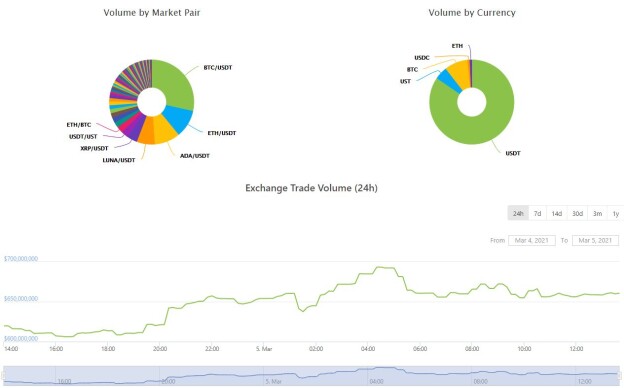Click the 20:00 x-axis label
The height and width of the screenshot is (388, 624).
pyautogui.click(x=160, y=349)
